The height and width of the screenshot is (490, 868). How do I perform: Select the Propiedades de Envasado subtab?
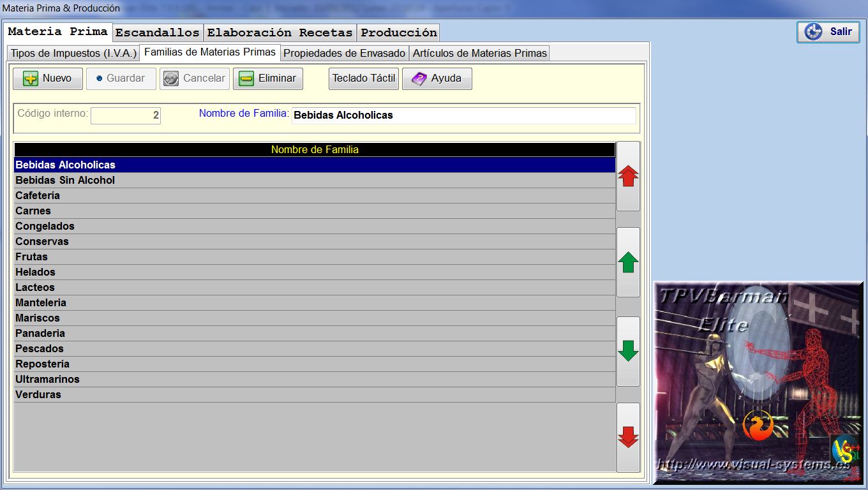[x=344, y=53]
